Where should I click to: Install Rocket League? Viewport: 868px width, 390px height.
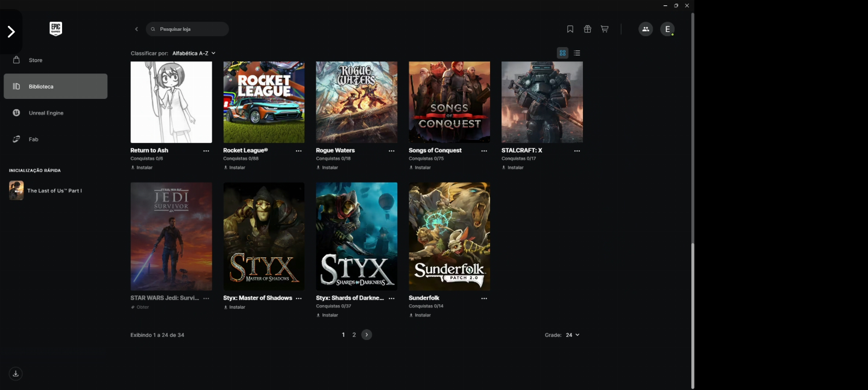(234, 168)
